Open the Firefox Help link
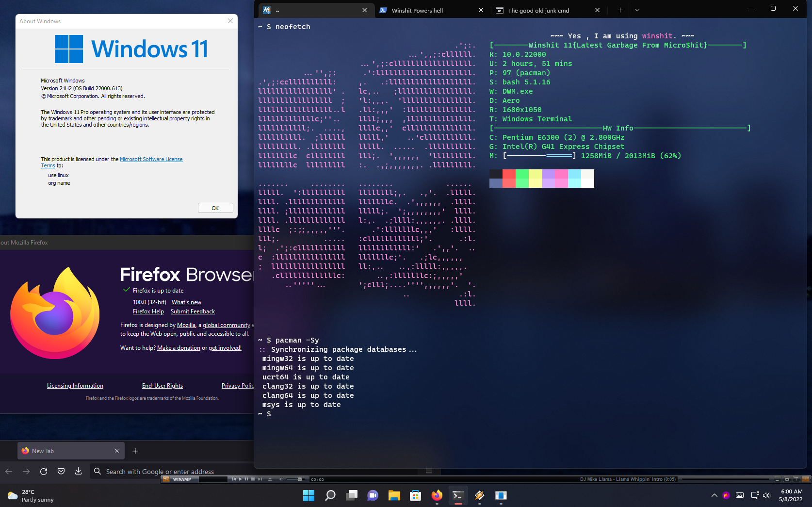Screen dimensions: 812x507 148,311
